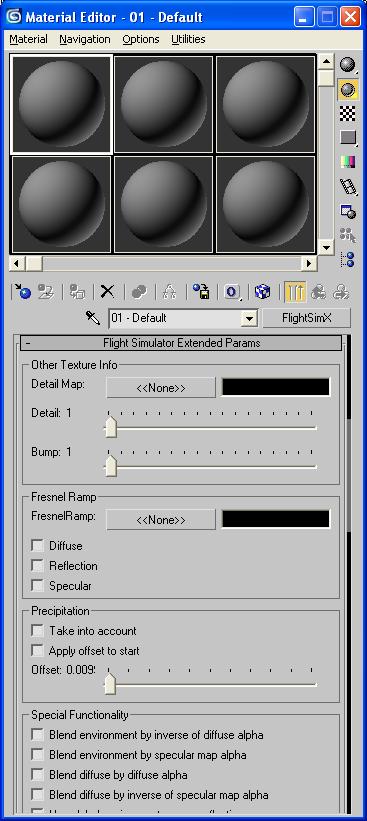Click the Material Effects Channel icon
The image size is (367, 821).
[x=232, y=292]
